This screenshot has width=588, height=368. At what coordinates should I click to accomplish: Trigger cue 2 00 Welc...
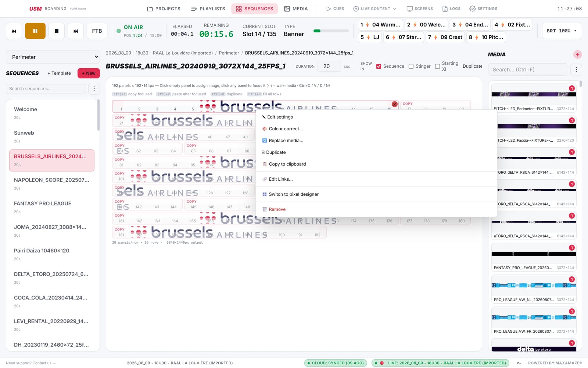427,25
